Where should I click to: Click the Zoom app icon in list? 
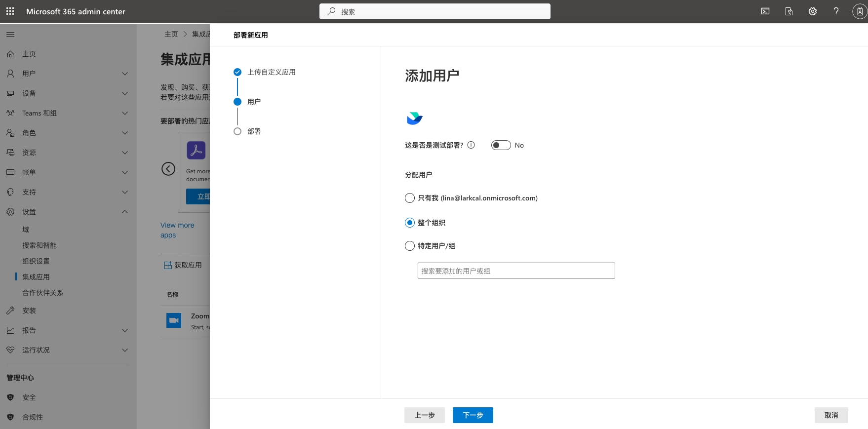coord(174,320)
